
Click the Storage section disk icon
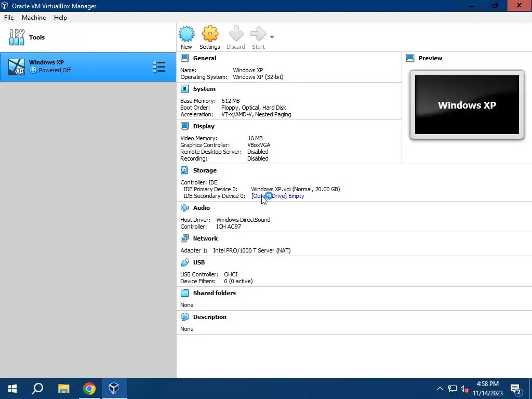coord(184,170)
